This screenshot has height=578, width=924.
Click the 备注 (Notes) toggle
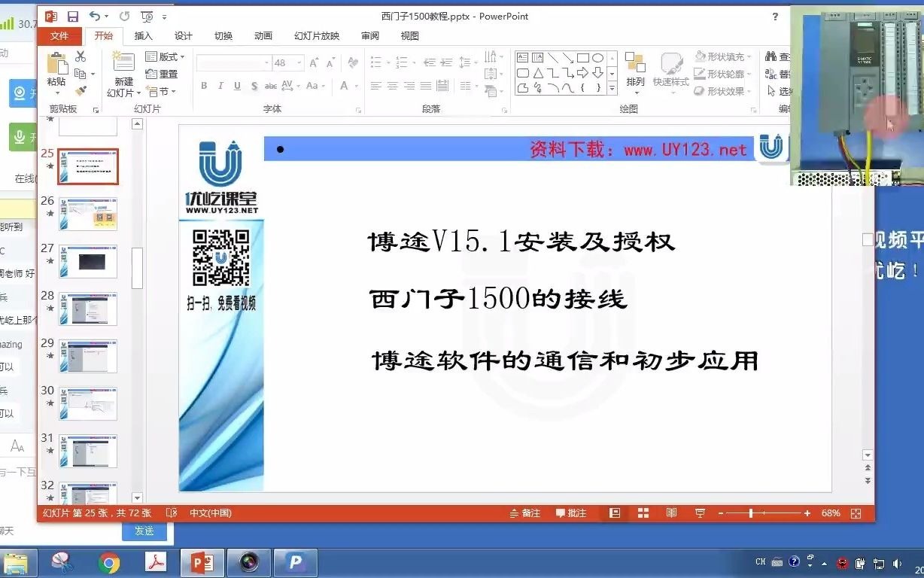coord(527,513)
